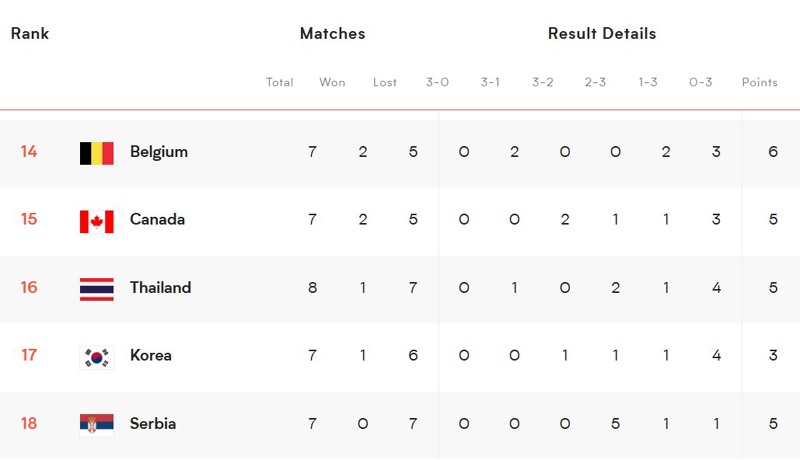Select the Korea team name
Screen dimensions: 800x460
pos(151,355)
